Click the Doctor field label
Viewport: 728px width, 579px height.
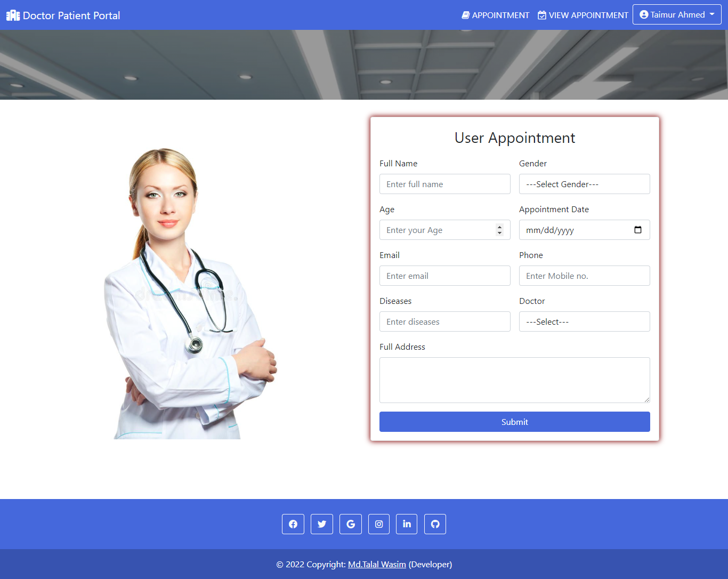click(x=532, y=301)
